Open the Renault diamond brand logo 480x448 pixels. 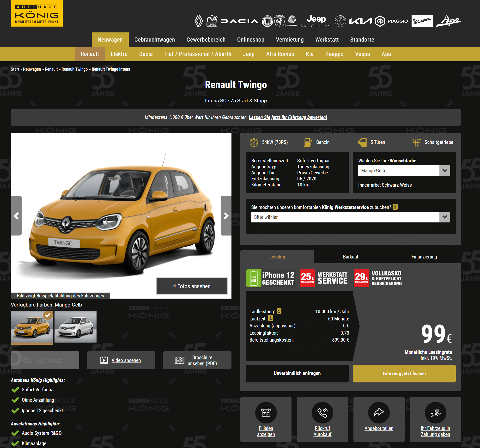coord(199,21)
